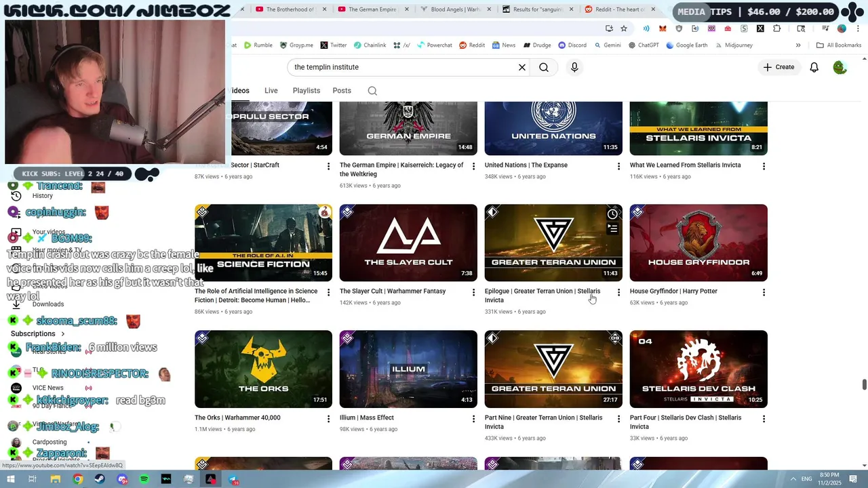Open options for Stellaris Invicta lessons video
This screenshot has height=488, width=868.
764,167
